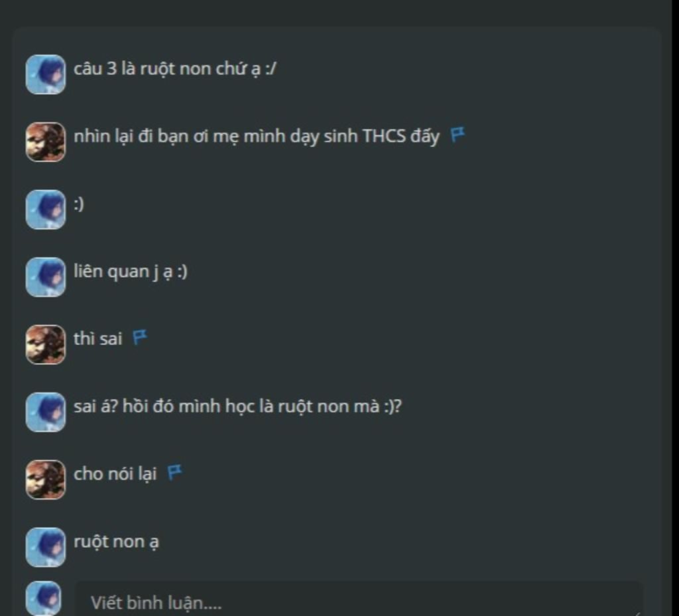Click your avatar beside the comment input box

(x=43, y=599)
